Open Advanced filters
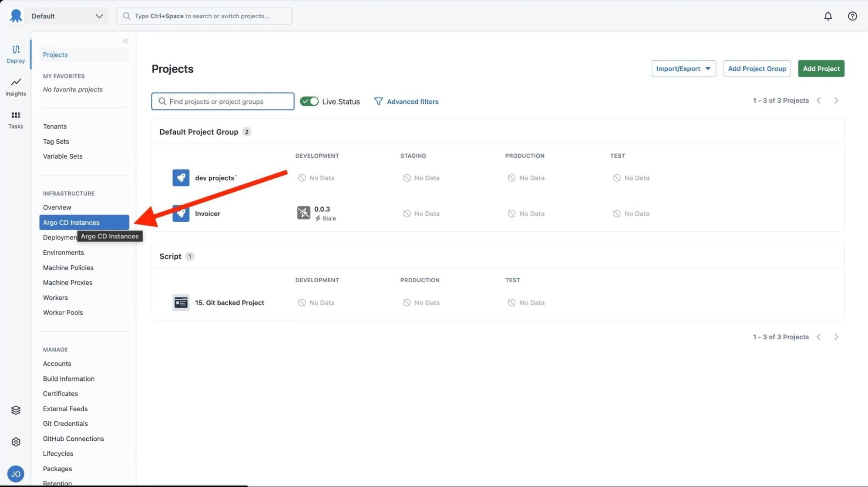The width and height of the screenshot is (868, 487). click(x=412, y=101)
